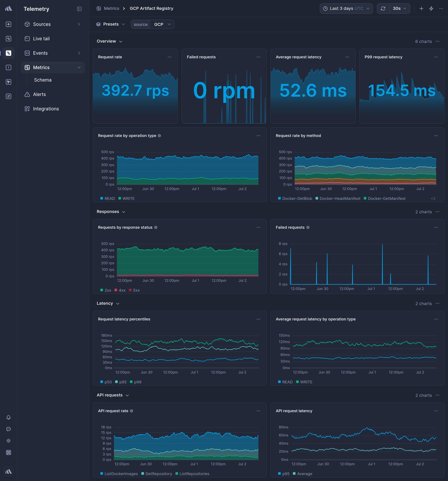Show the +2 hidden legend entries
The height and width of the screenshot is (481, 448).
click(433, 199)
